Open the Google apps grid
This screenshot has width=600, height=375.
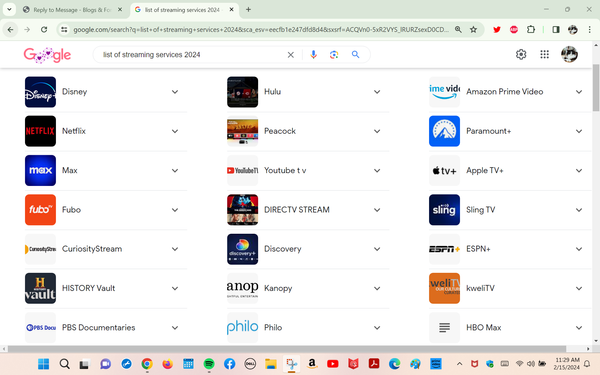tap(545, 54)
